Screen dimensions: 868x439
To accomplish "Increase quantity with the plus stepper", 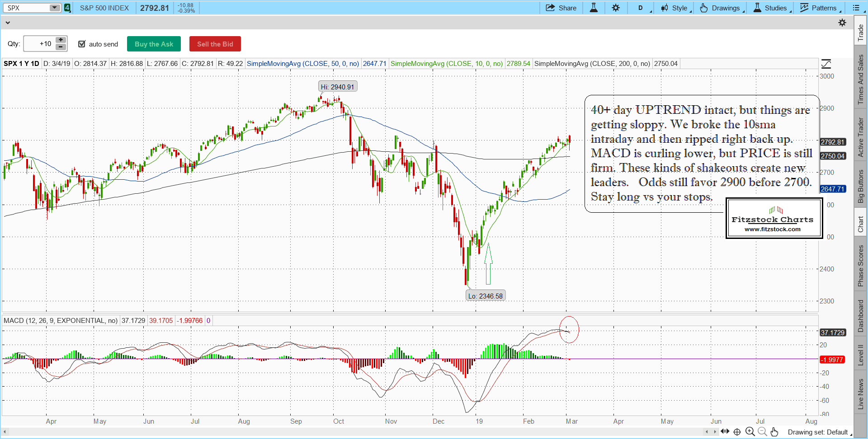I will pyautogui.click(x=61, y=40).
